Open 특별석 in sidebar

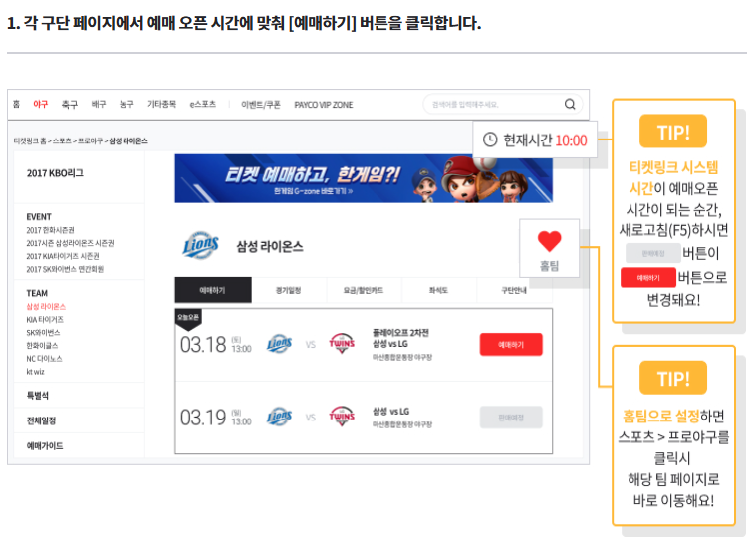click(38, 396)
